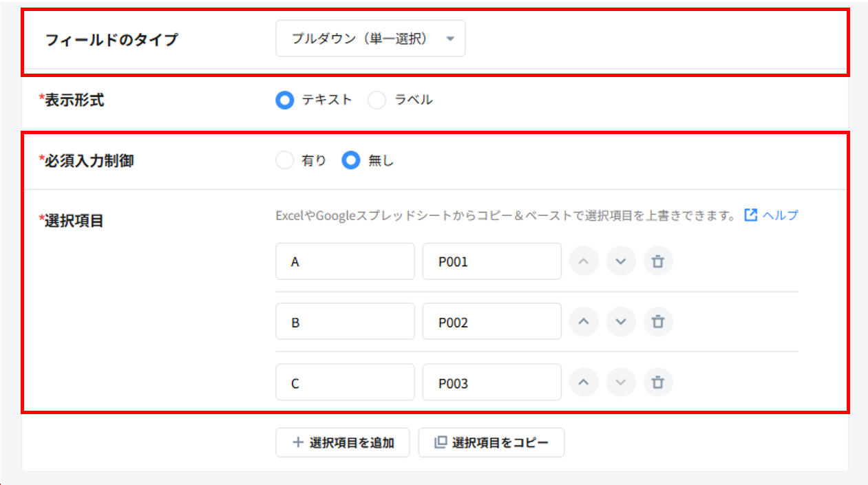Click the arrow on プルダウン(単一選択) selector
The height and width of the screenshot is (485, 868).
point(450,39)
